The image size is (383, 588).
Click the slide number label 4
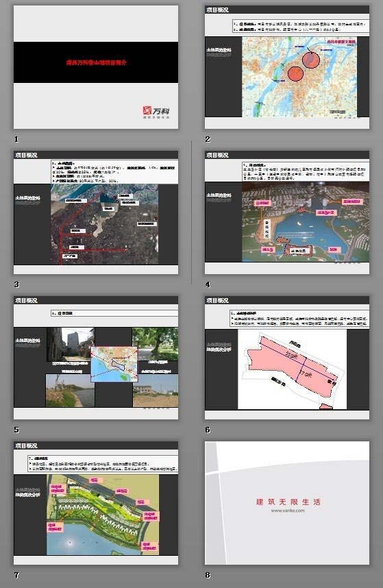[x=208, y=284]
